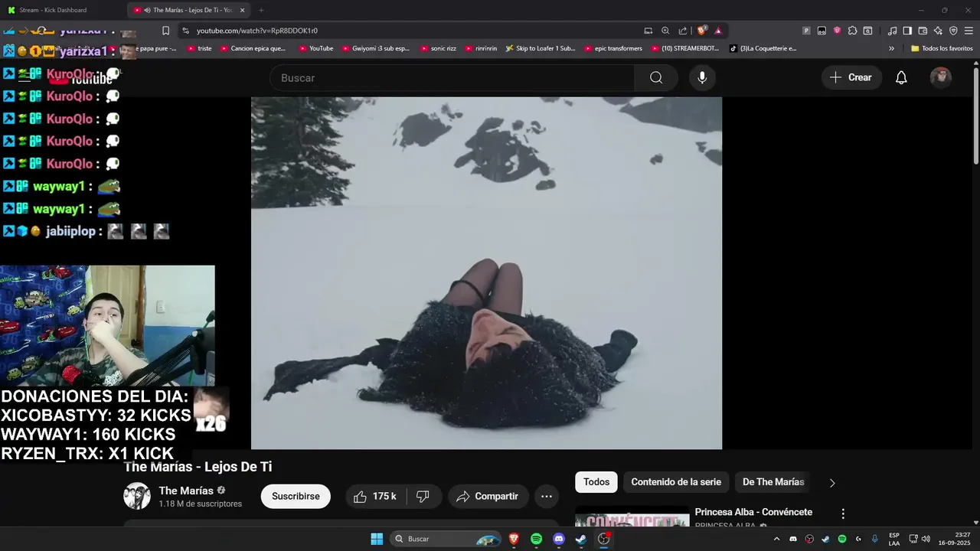Image resolution: width=980 pixels, height=551 pixels.
Task: Open the '(10) STREAMERBOT...' bookmark
Action: tap(685, 48)
